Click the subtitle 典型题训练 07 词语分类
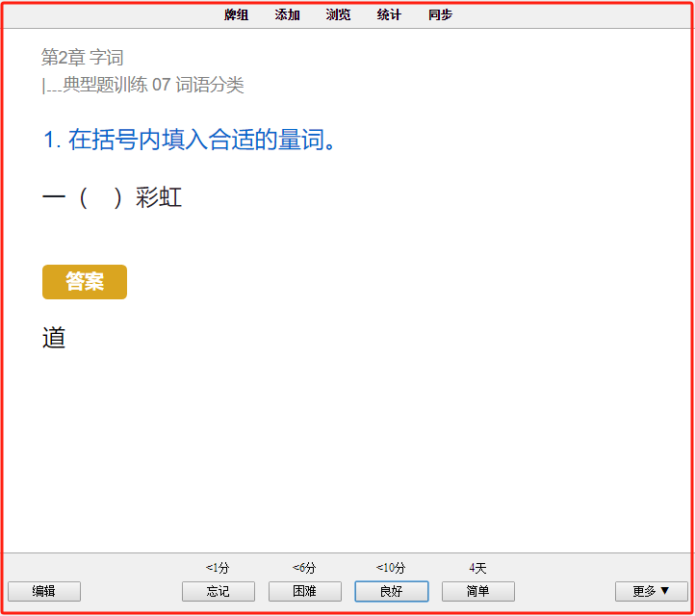Screen dimensions: 695x616 pyautogui.click(x=153, y=85)
